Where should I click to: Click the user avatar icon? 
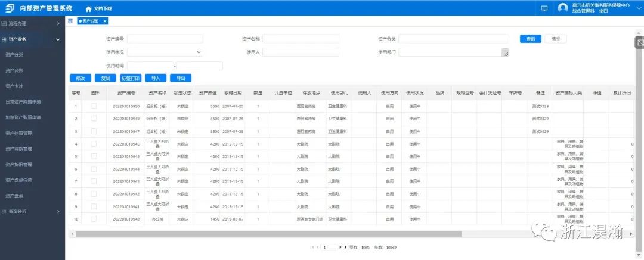[x=563, y=8]
